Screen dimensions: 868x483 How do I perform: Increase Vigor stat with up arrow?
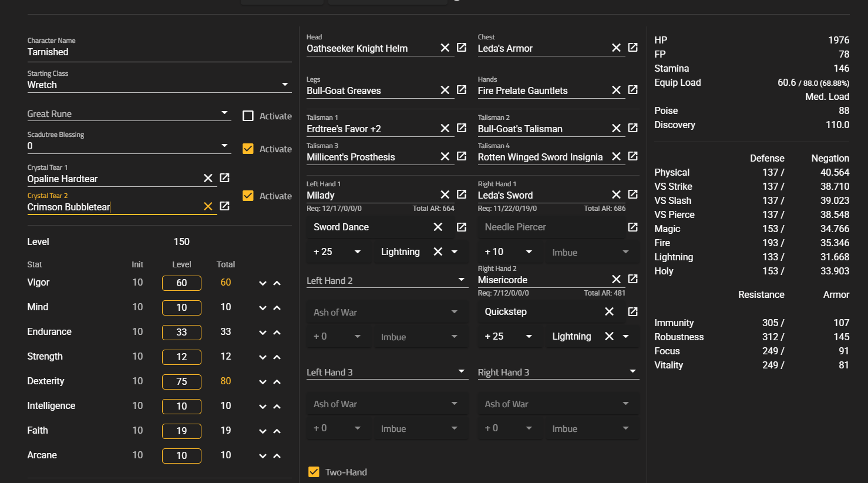click(277, 283)
